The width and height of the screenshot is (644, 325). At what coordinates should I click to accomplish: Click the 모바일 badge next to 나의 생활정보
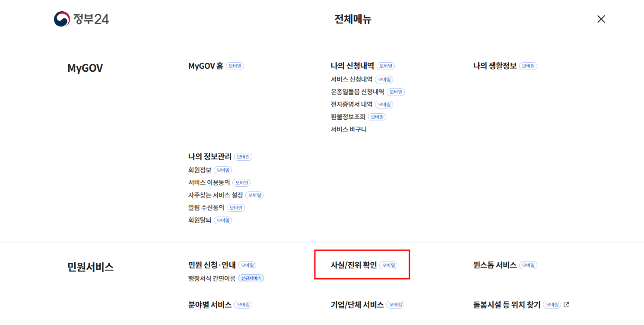pyautogui.click(x=528, y=66)
